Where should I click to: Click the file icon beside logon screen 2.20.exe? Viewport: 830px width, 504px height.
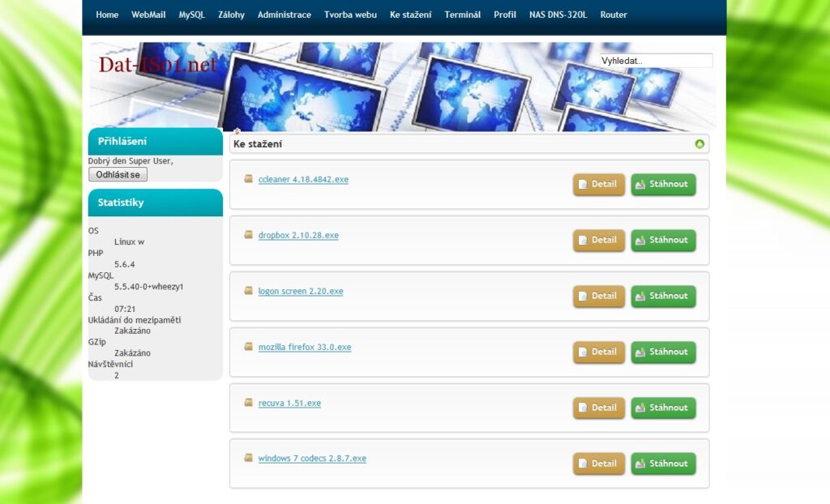(x=249, y=291)
